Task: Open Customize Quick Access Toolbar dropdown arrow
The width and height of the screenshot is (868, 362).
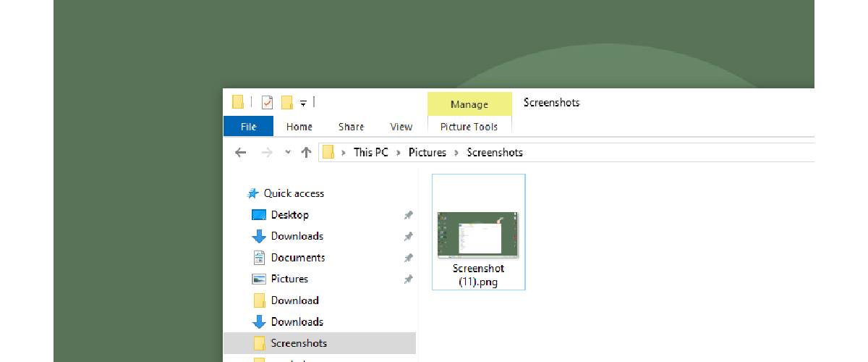Action: (303, 103)
